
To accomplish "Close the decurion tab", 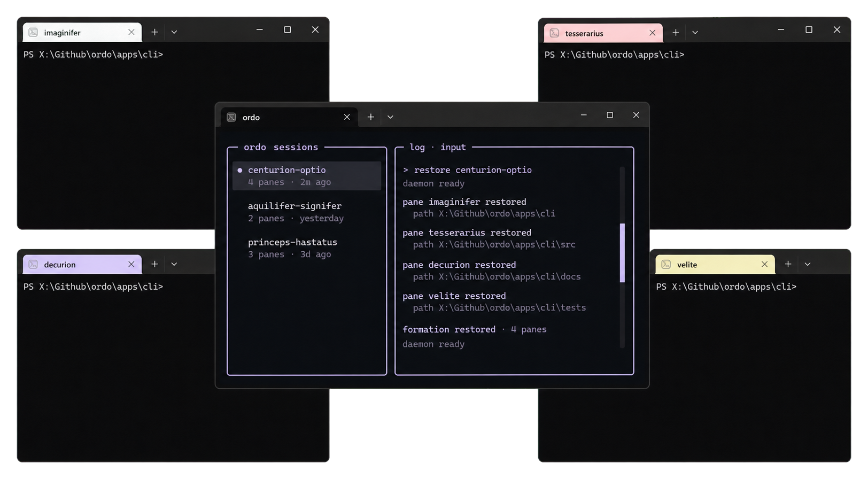I will [131, 264].
